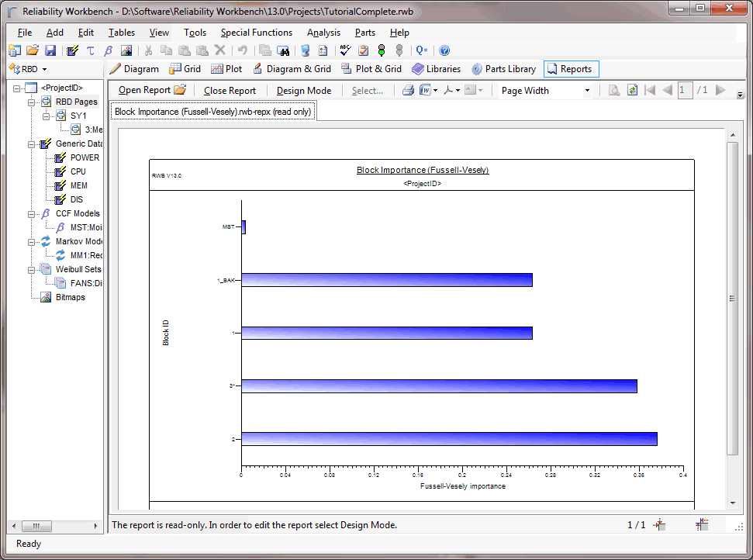Viewport: 753px width, 560px height.
Task: Click the Close Report button
Action: click(x=230, y=91)
